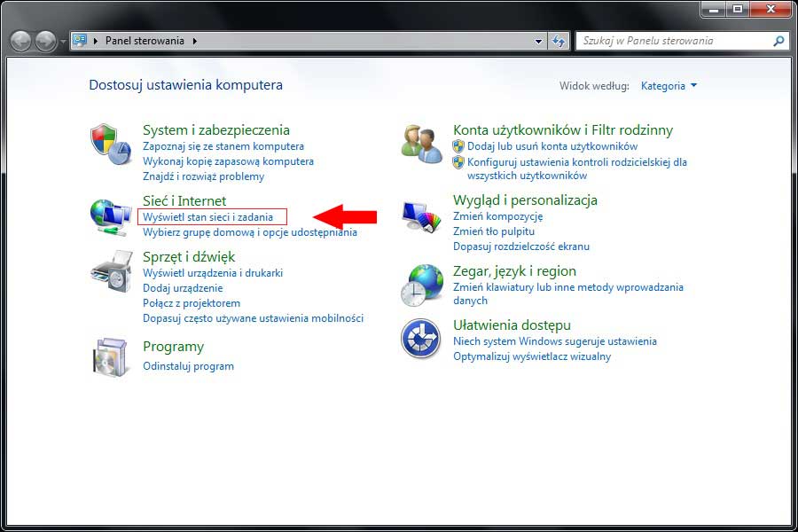This screenshot has width=798, height=532.
Task: Open Wyświetl stan sieci i zadania
Action: 207,217
